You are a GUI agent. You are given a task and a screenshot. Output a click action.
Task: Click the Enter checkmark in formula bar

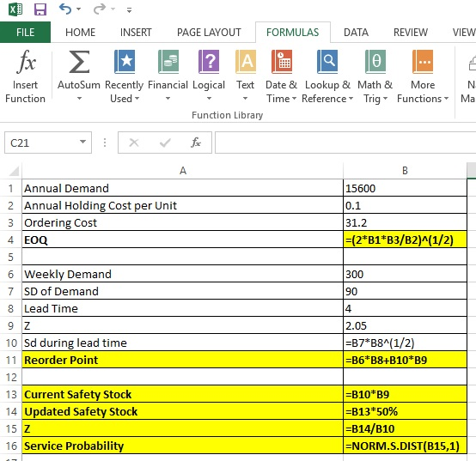pyautogui.click(x=165, y=143)
